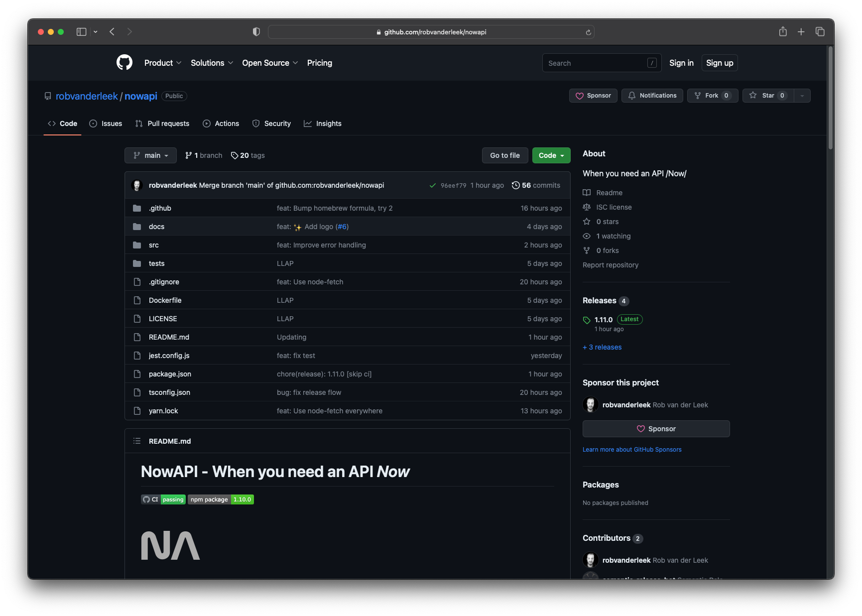Screen dimensions: 862x616
Task: Click the NA logo image in README
Action: (170, 546)
